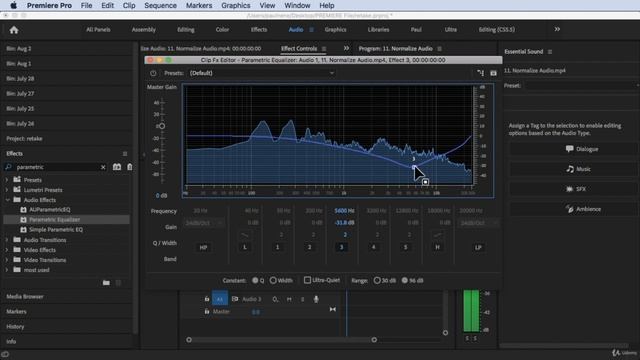
Task: Click the Master Gain slider knob
Action: (x=162, y=126)
